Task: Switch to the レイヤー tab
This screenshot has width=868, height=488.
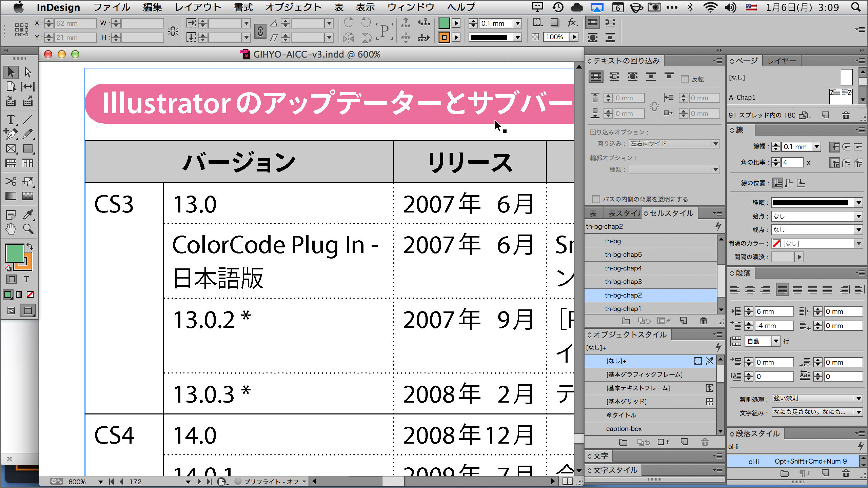Action: click(782, 61)
